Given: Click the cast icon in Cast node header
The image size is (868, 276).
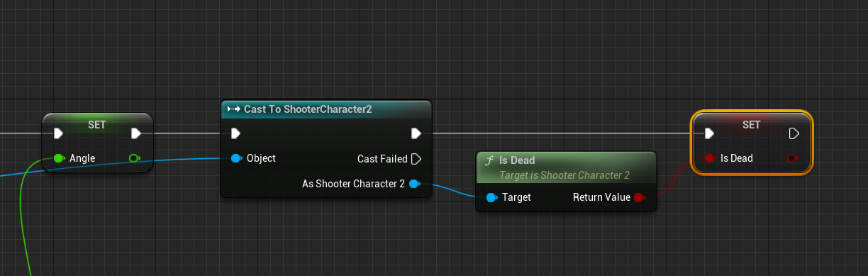Looking at the screenshot, I should [x=233, y=109].
